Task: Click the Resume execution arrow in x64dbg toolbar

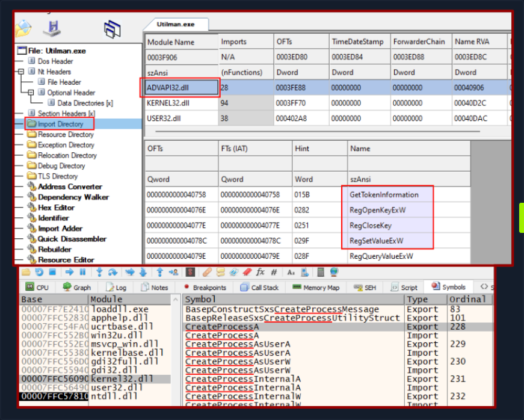Action: pyautogui.click(x=70, y=272)
